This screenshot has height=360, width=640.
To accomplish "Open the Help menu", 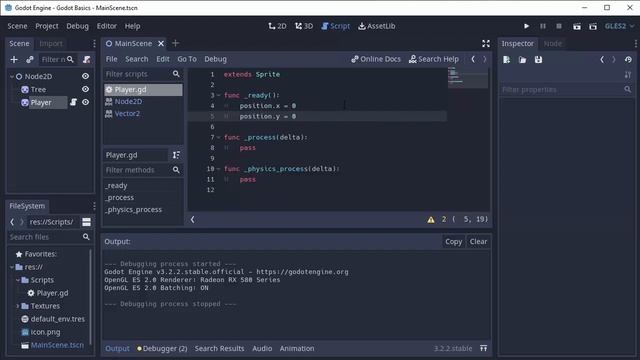I will click(x=132, y=26).
